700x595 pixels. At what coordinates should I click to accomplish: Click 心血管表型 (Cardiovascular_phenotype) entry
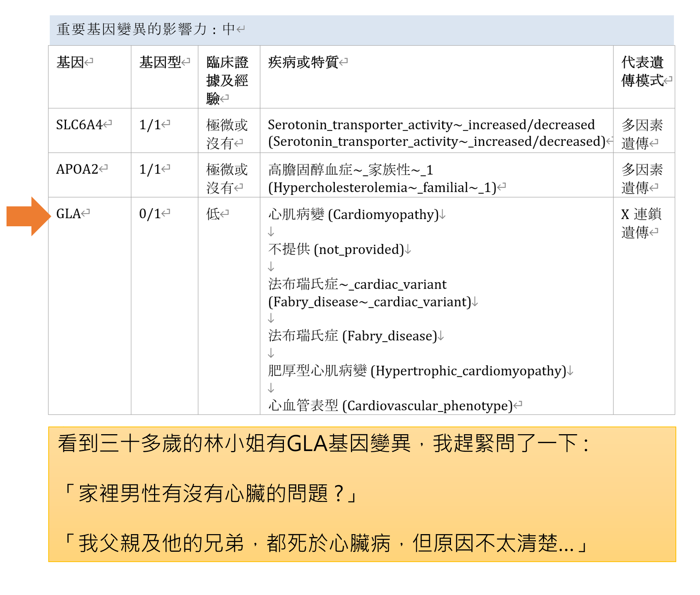(x=390, y=405)
